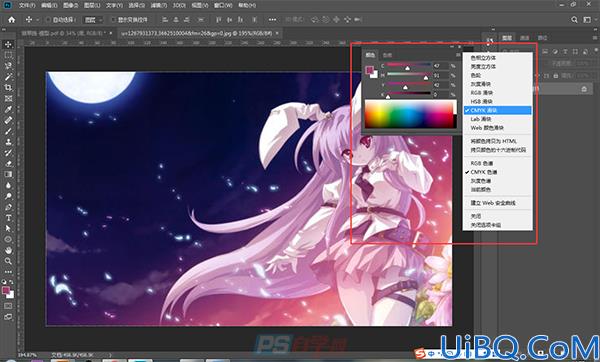
Task: Select the Gradient tool
Action: [8, 174]
